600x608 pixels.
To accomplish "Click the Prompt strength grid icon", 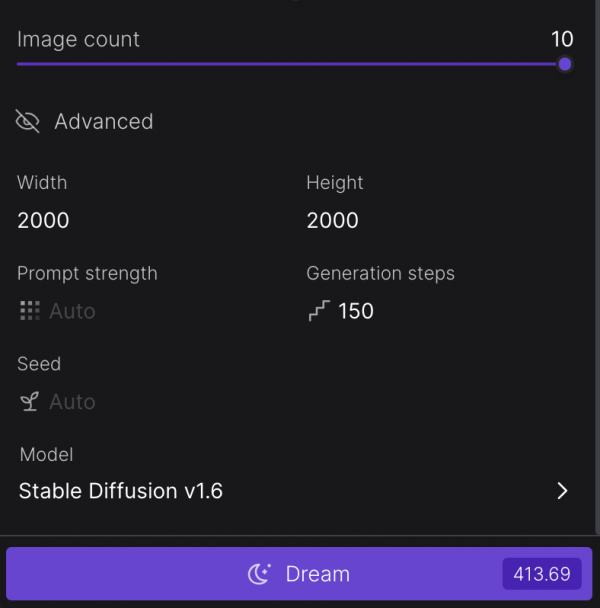I will pyautogui.click(x=30, y=311).
